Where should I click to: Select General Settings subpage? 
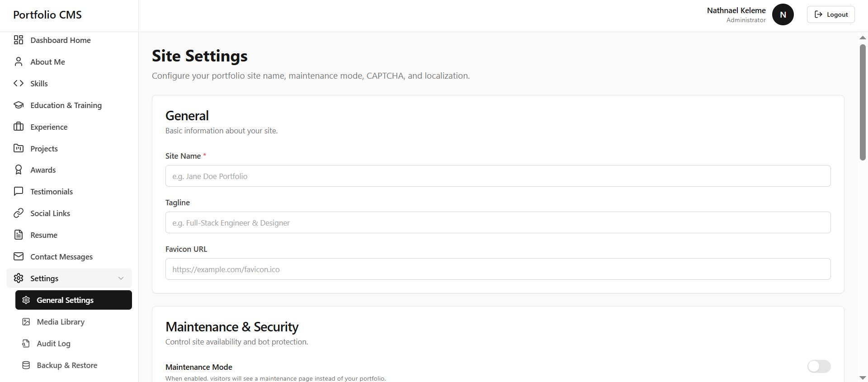click(x=74, y=300)
